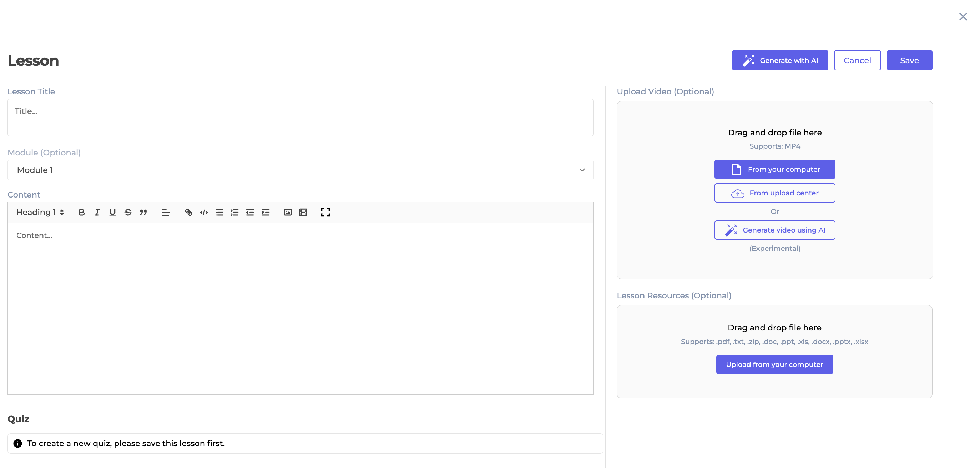Image resolution: width=980 pixels, height=468 pixels.
Task: Toggle underline text style
Action: tap(112, 213)
